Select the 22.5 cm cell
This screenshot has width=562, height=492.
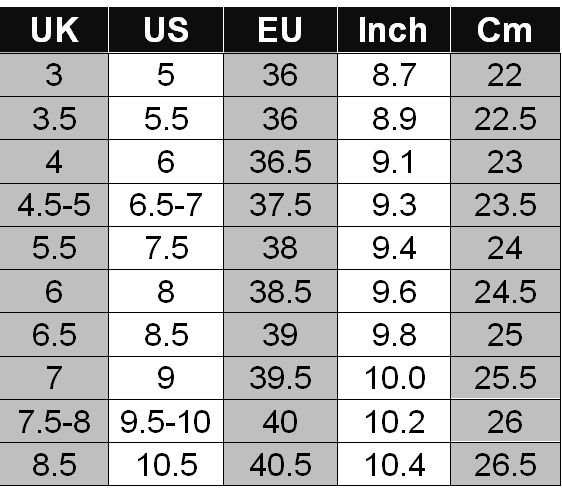505,118
